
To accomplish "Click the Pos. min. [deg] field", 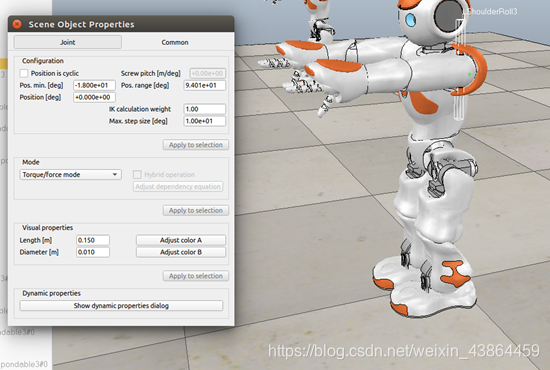I will point(94,85).
